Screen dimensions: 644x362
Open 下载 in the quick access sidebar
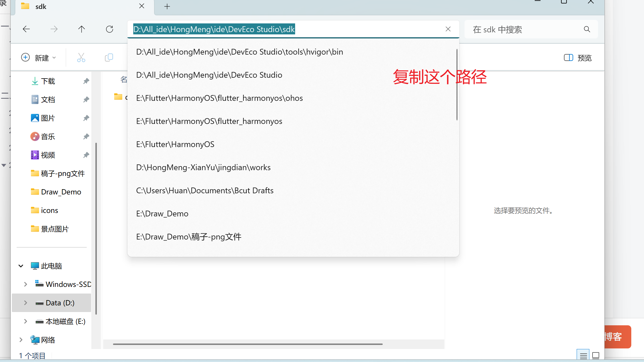click(x=48, y=81)
